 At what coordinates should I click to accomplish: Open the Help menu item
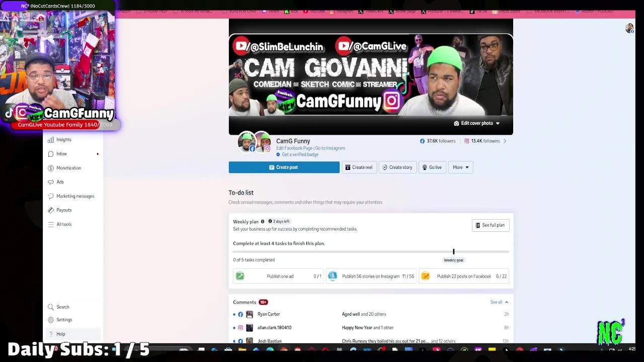(73, 334)
